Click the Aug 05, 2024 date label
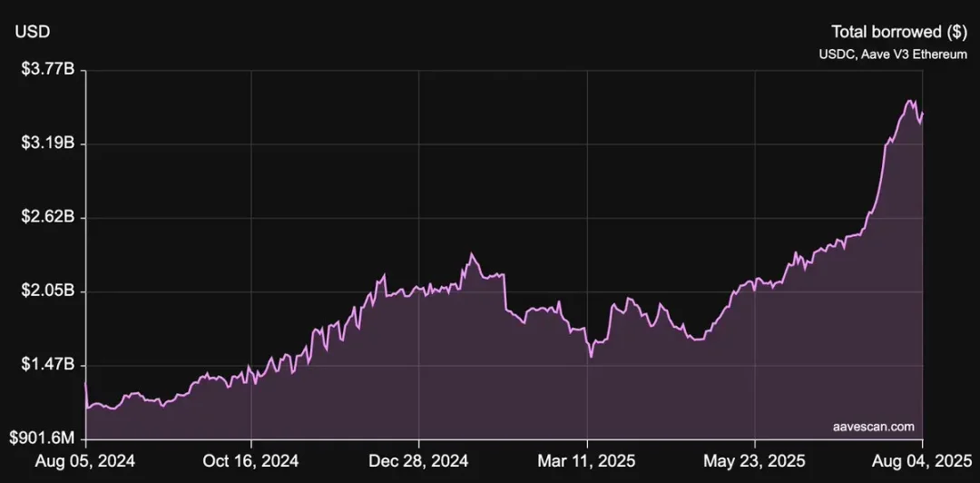The image size is (980, 483). pos(87,461)
